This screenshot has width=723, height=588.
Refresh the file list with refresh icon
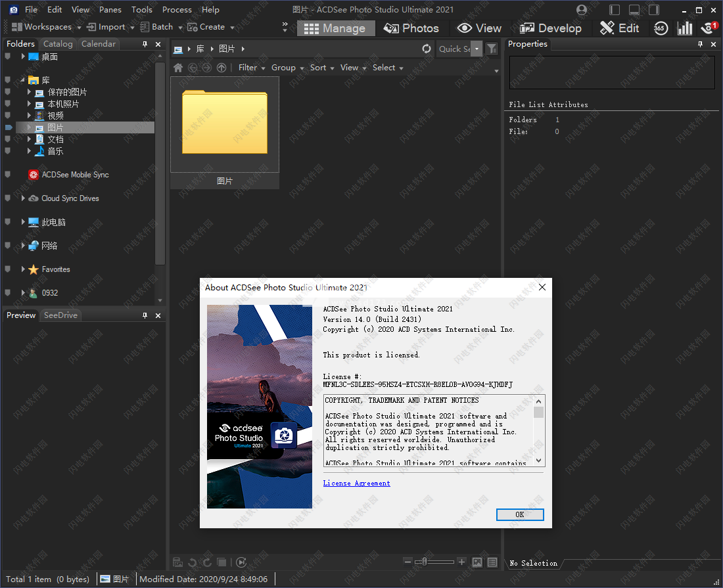coord(427,49)
